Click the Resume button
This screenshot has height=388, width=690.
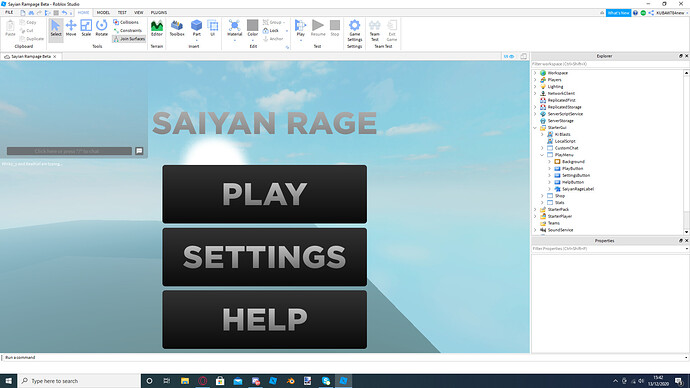point(318,28)
